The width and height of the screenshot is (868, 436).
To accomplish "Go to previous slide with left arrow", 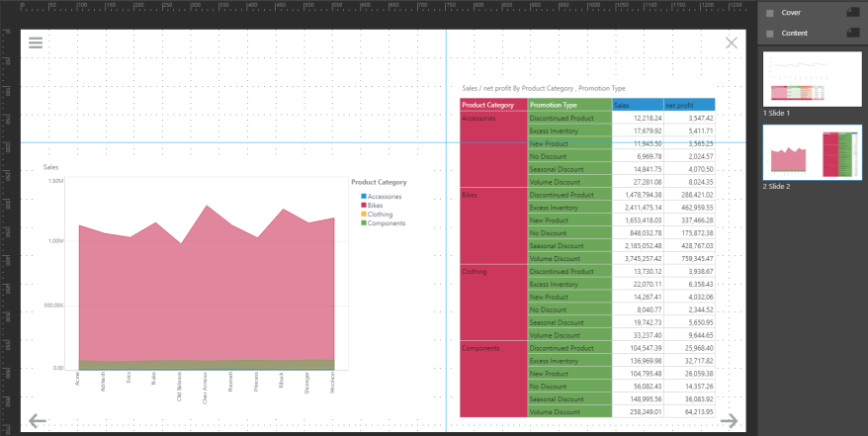I will pos(38,421).
